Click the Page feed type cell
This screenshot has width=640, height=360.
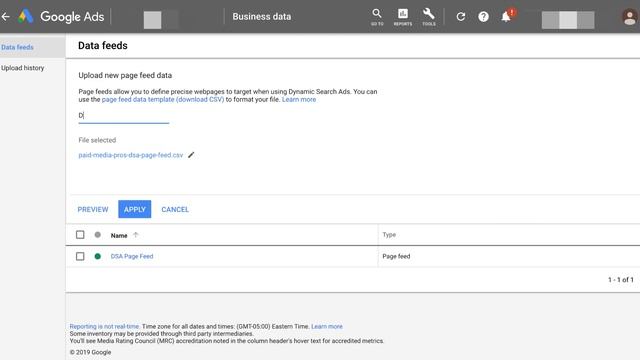[x=396, y=256]
